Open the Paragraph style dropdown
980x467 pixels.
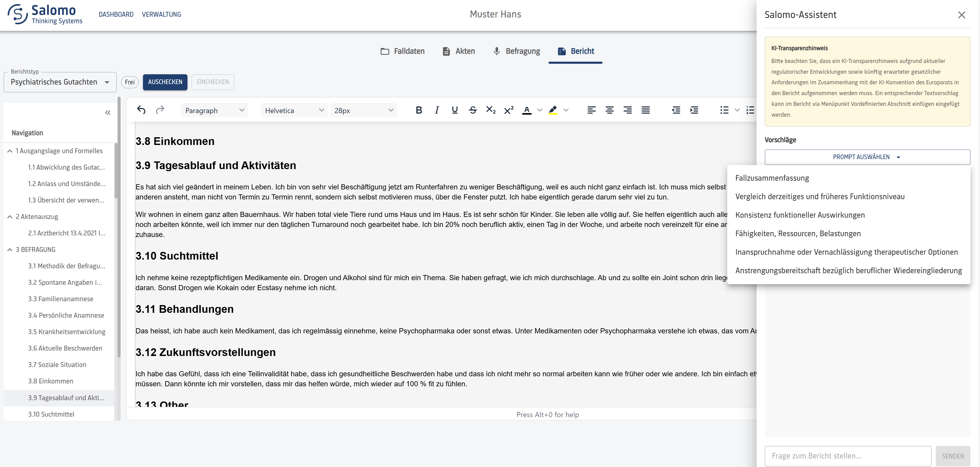(214, 110)
